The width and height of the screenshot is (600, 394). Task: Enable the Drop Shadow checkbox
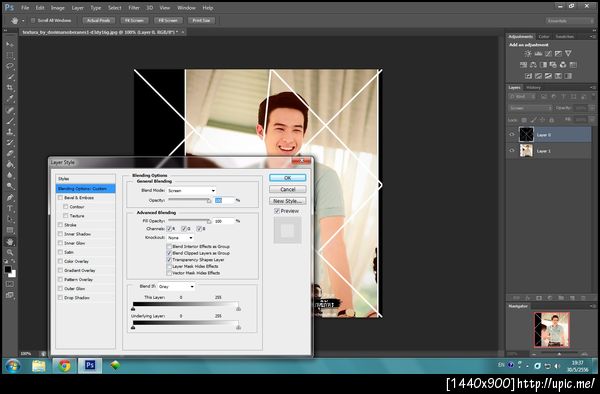click(x=60, y=298)
